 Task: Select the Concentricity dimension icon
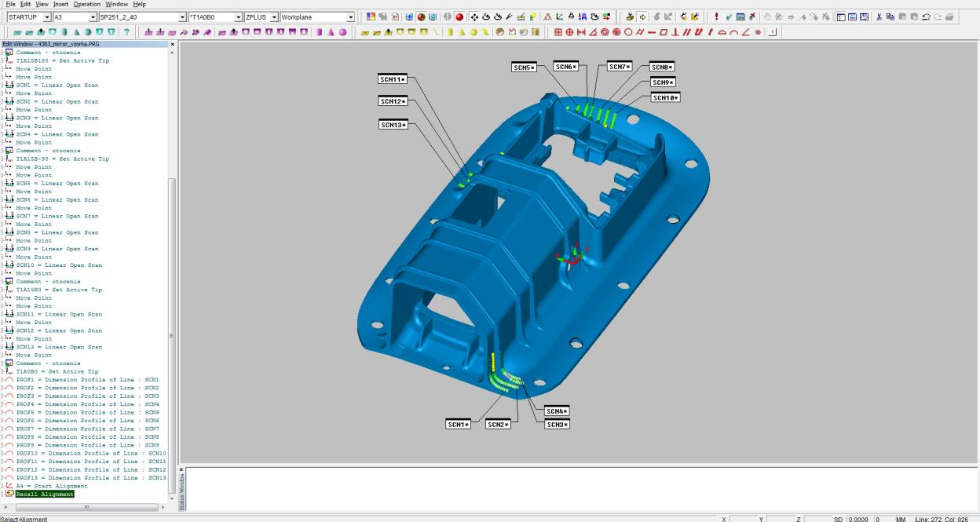(x=605, y=32)
